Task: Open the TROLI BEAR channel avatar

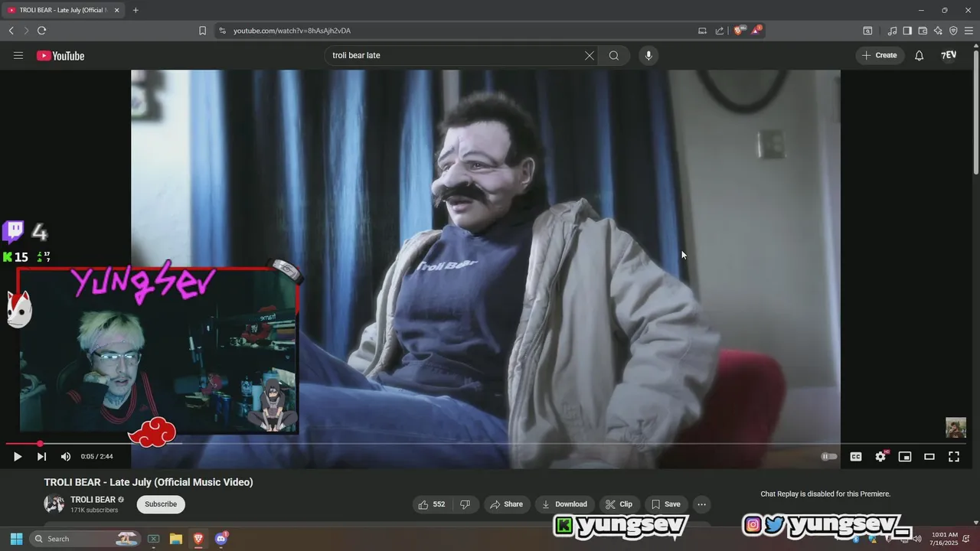Action: click(54, 504)
